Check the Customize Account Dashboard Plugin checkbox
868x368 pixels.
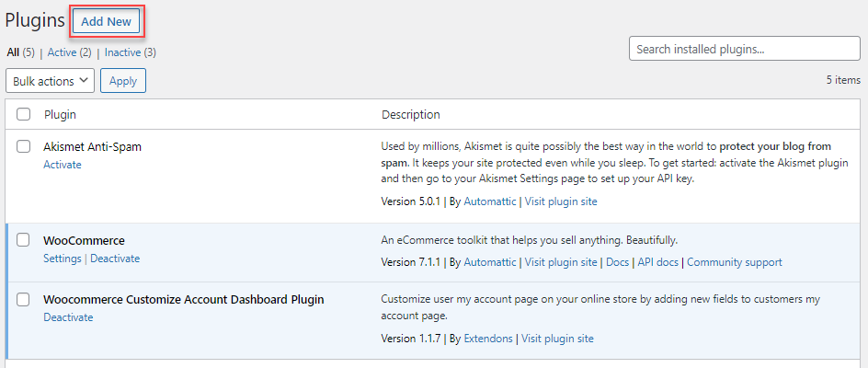(x=23, y=299)
